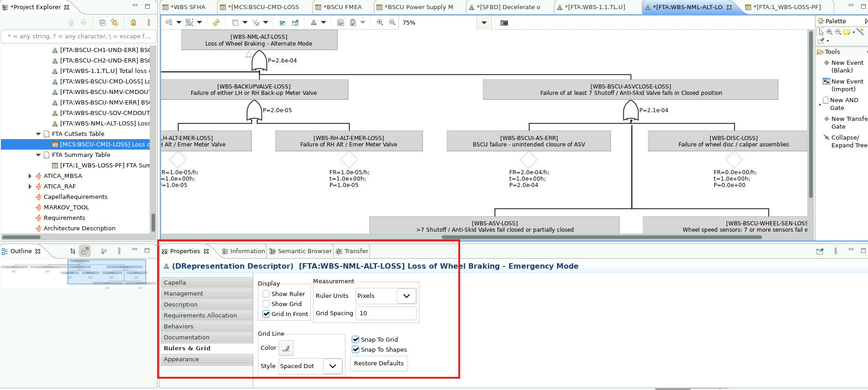Uncheck Snap To Shapes checkbox
The width and height of the screenshot is (868, 390).
click(x=356, y=349)
